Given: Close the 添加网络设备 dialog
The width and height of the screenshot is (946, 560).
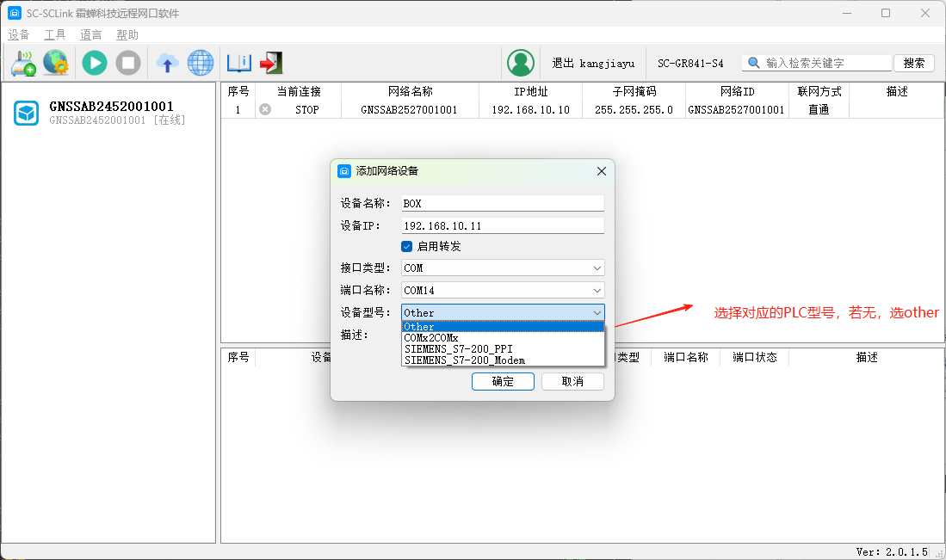Looking at the screenshot, I should pos(602,171).
